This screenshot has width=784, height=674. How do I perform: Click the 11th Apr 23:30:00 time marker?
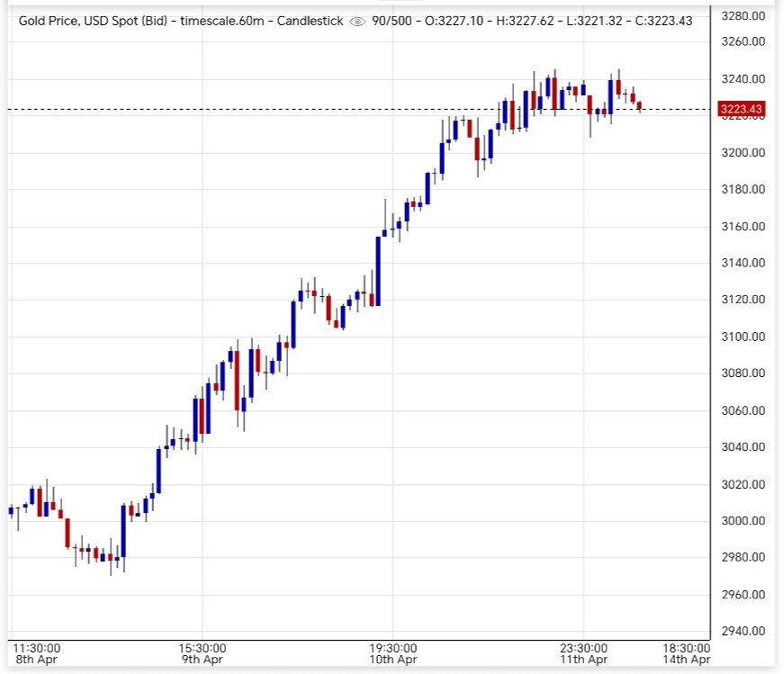582,652
